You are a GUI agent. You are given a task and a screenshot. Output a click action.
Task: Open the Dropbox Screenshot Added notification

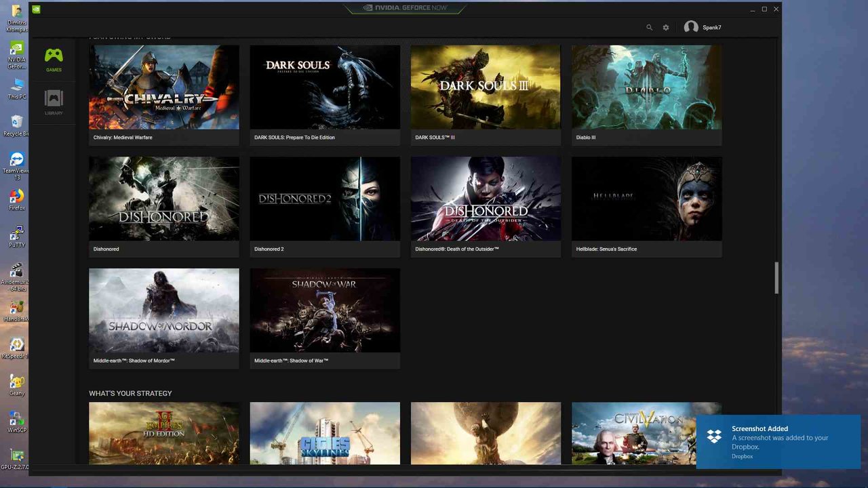pyautogui.click(x=778, y=441)
